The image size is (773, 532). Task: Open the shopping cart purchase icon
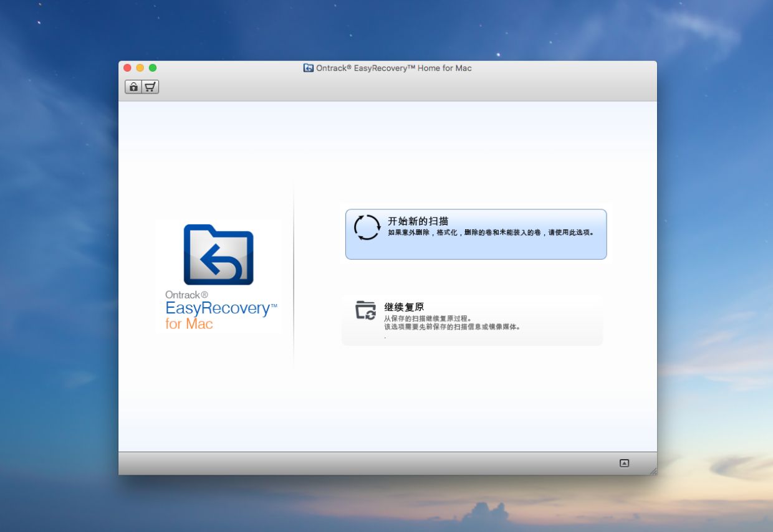click(x=150, y=87)
